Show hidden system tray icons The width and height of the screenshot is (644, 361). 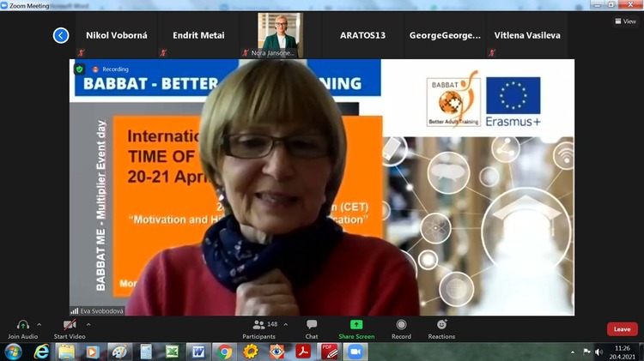[x=573, y=352]
